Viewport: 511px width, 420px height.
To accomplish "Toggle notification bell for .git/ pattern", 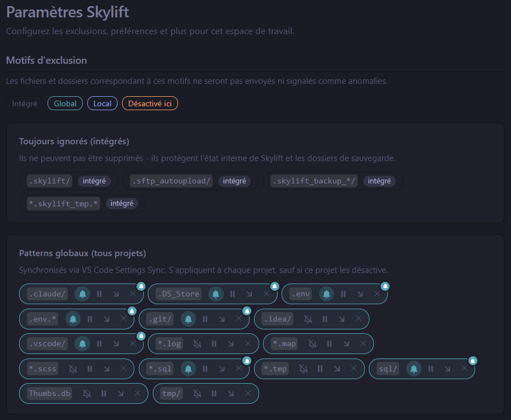I will (x=188, y=319).
